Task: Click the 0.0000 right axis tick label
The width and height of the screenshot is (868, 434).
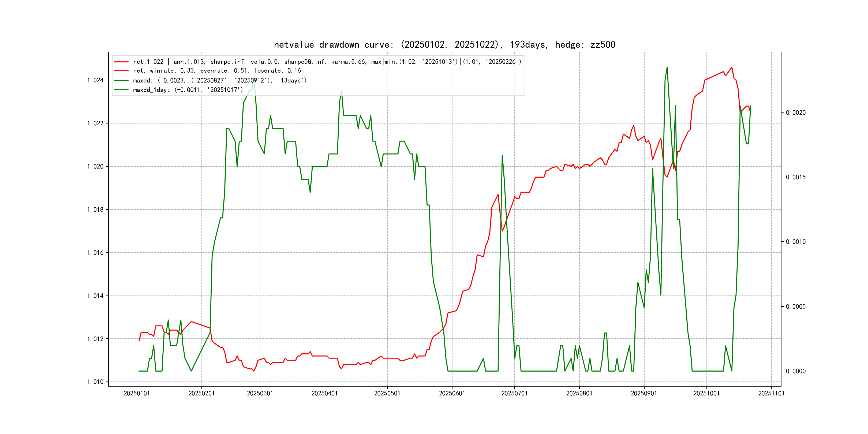Action: tap(796, 371)
